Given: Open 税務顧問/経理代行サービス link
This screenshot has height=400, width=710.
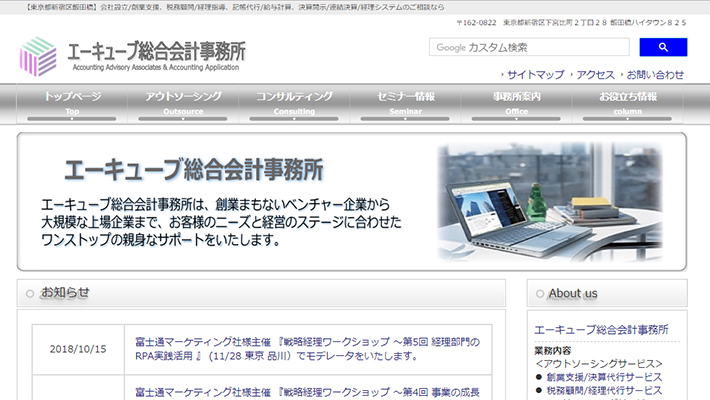Looking at the screenshot, I should (x=604, y=390).
